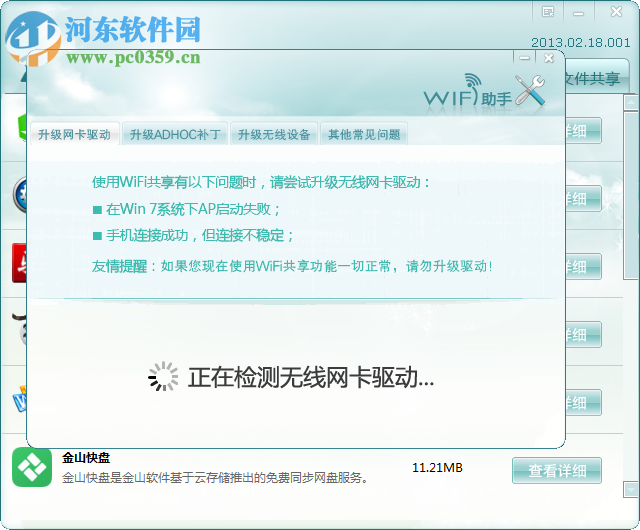
Task: Click the scroll-up arrow in main window
Action: pos(631,102)
